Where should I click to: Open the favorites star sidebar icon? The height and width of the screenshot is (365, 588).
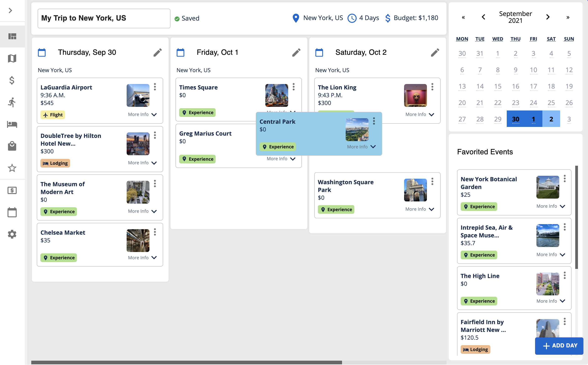point(12,168)
